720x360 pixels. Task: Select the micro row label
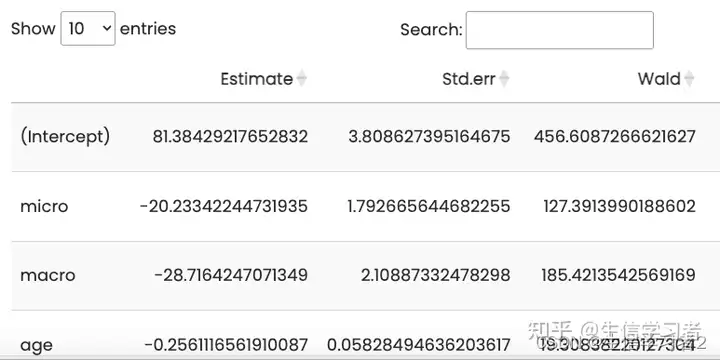coord(44,206)
